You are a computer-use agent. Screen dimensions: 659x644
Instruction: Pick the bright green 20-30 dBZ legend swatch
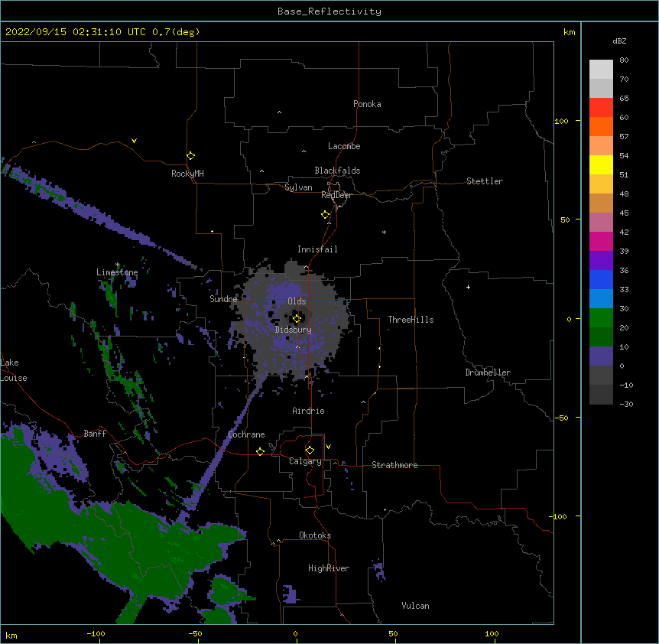[x=601, y=318]
